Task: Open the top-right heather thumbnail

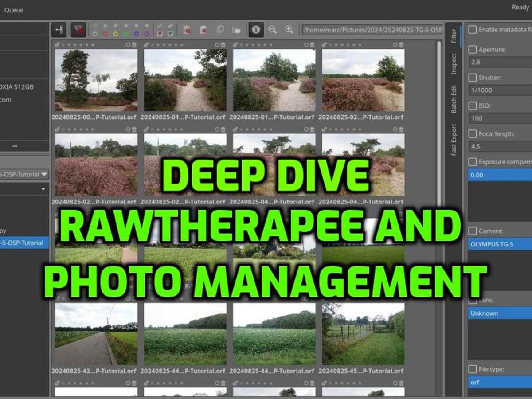Action: click(x=363, y=80)
